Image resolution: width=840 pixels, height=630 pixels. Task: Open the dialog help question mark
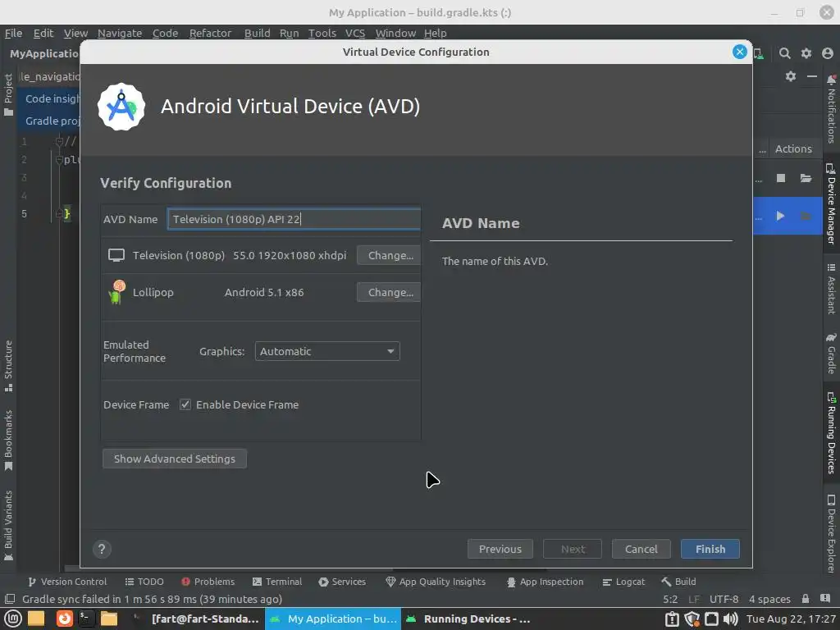(102, 549)
